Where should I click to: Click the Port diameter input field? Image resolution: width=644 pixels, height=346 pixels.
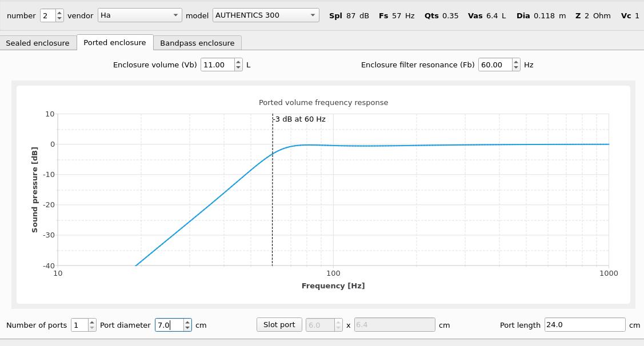[x=169, y=325]
